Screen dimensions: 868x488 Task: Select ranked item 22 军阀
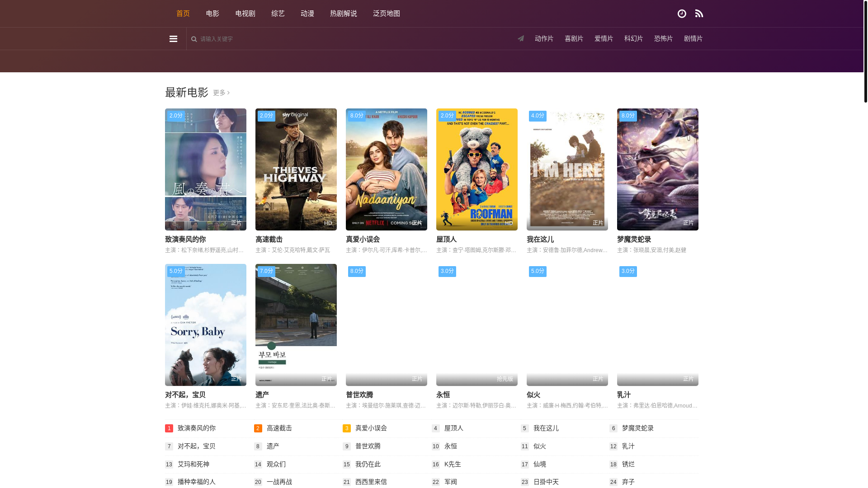[451, 482]
